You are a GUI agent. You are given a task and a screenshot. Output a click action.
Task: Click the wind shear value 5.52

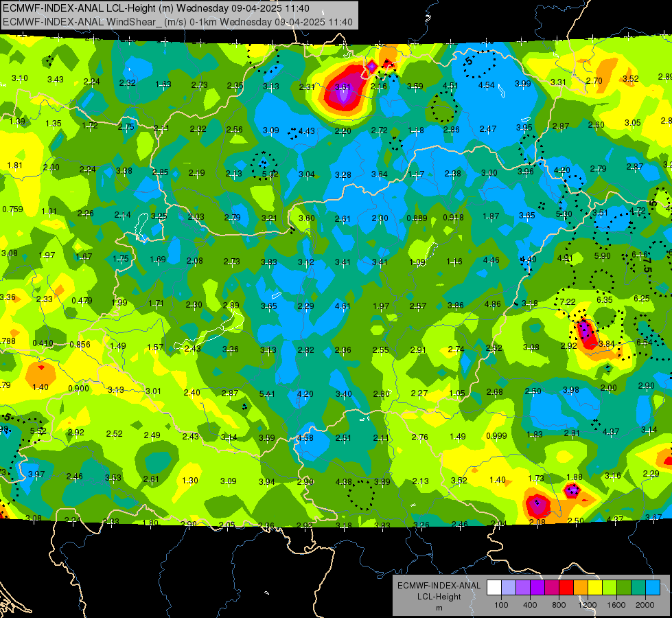click(38, 431)
